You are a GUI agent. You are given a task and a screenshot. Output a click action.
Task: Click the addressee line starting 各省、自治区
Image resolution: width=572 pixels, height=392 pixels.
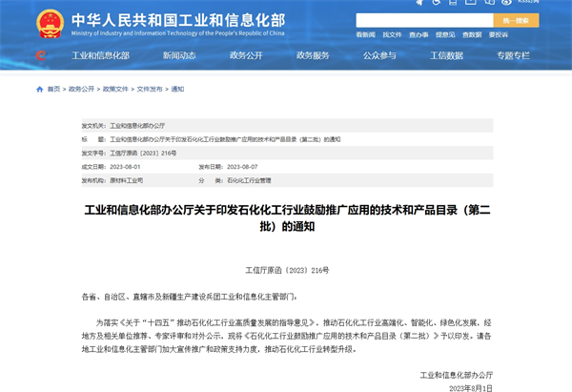click(x=190, y=297)
